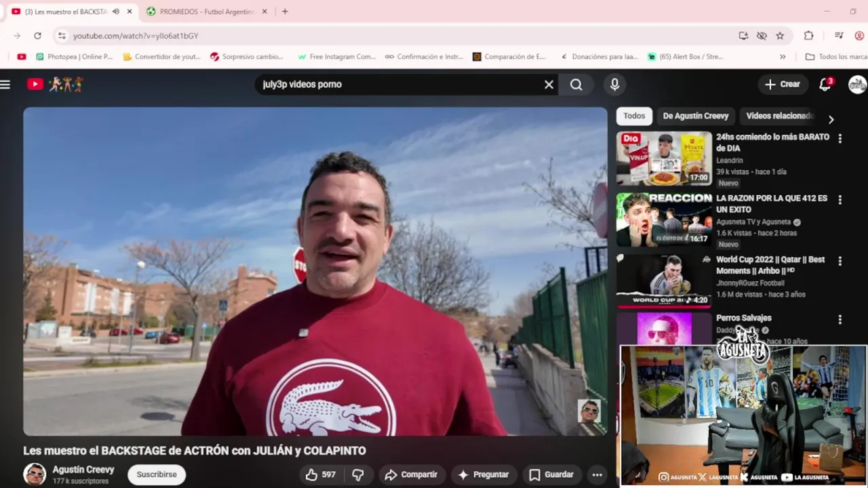Screen dimensions: 868x488
Task: Open site information icon in address bar
Action: [x=62, y=36]
